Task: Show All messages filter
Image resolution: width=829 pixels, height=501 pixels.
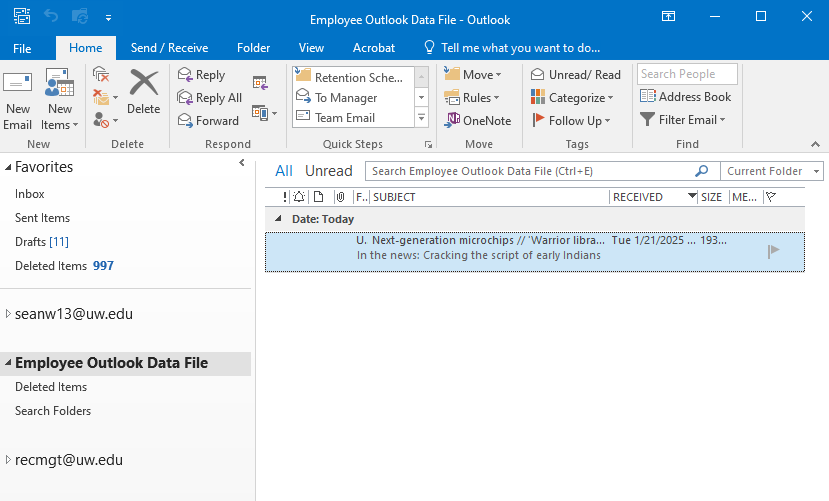Action: point(284,171)
